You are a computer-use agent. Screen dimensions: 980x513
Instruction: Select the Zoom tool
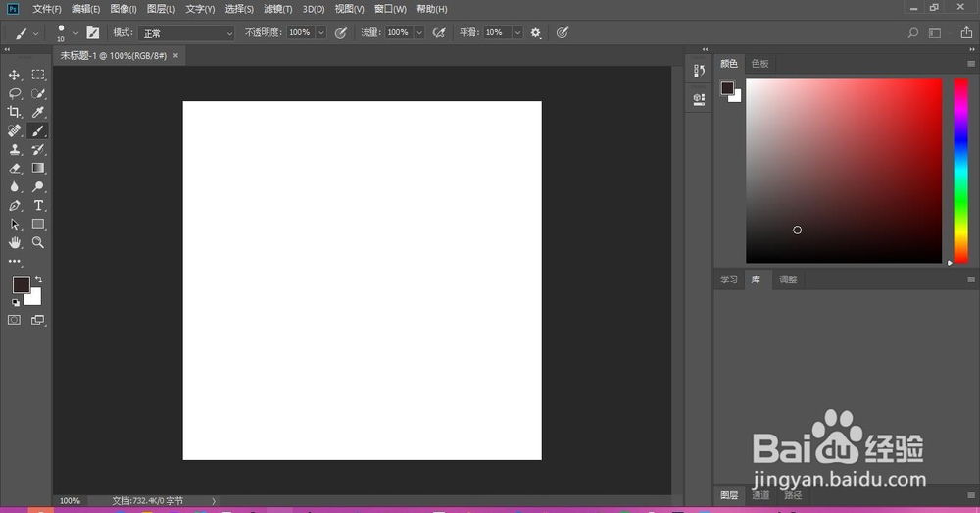[x=38, y=242]
